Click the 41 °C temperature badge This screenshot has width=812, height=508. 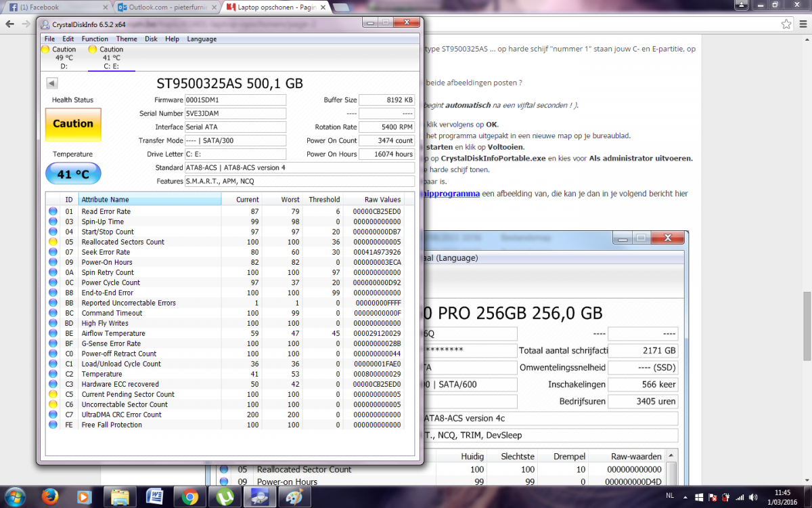pyautogui.click(x=73, y=174)
